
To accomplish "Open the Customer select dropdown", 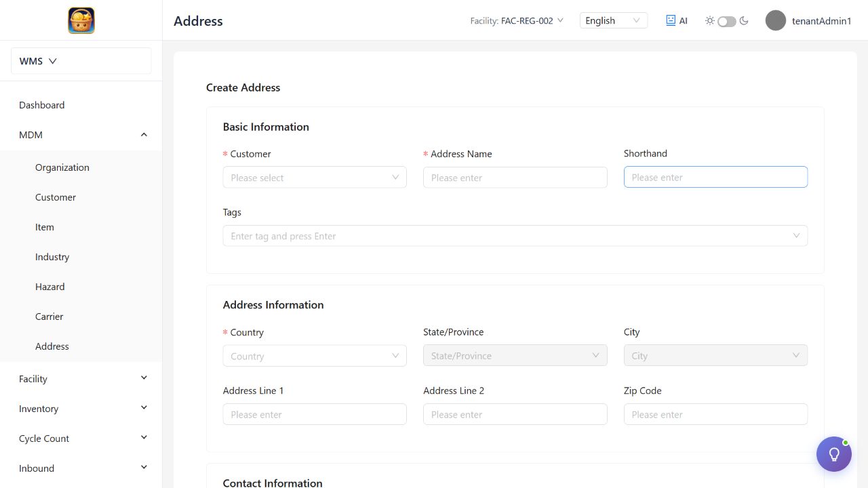I will (x=315, y=178).
